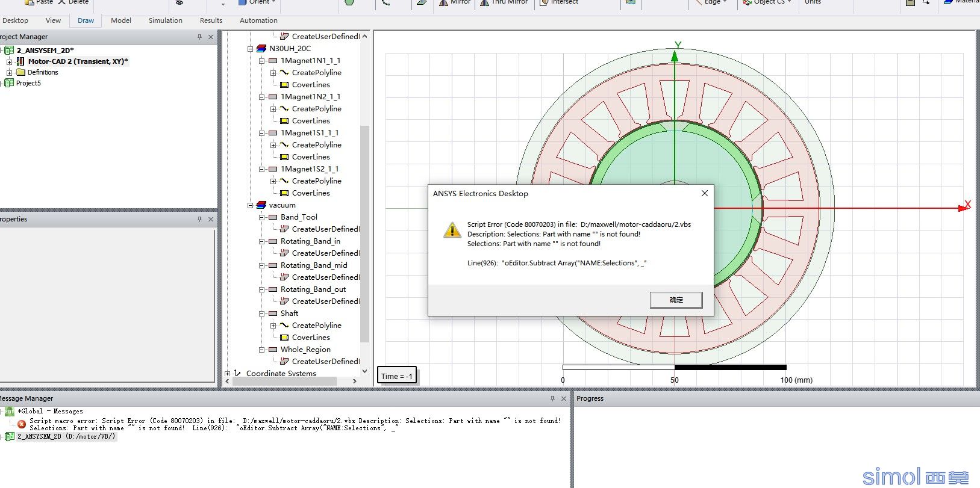Viewport: 980px width, 488px height.
Task: Close the Properties panel
Action: click(x=211, y=220)
